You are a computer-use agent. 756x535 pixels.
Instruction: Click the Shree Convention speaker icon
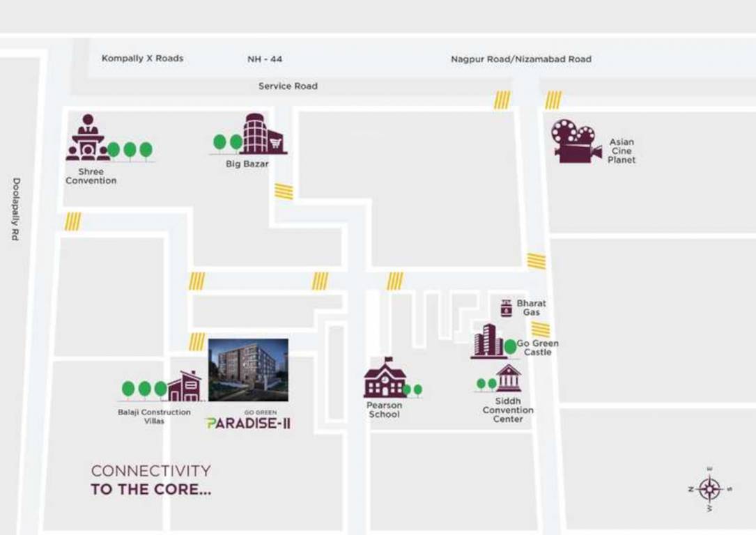88,139
